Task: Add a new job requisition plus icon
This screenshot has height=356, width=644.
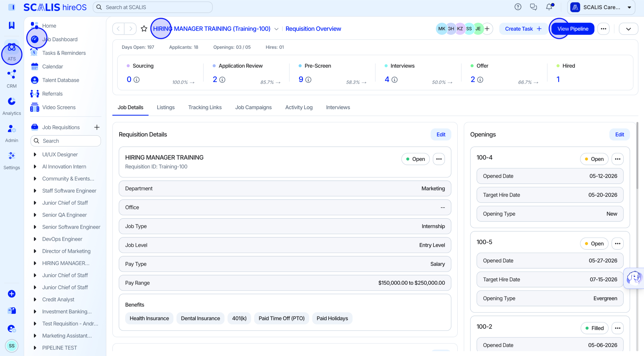Action: (x=97, y=127)
